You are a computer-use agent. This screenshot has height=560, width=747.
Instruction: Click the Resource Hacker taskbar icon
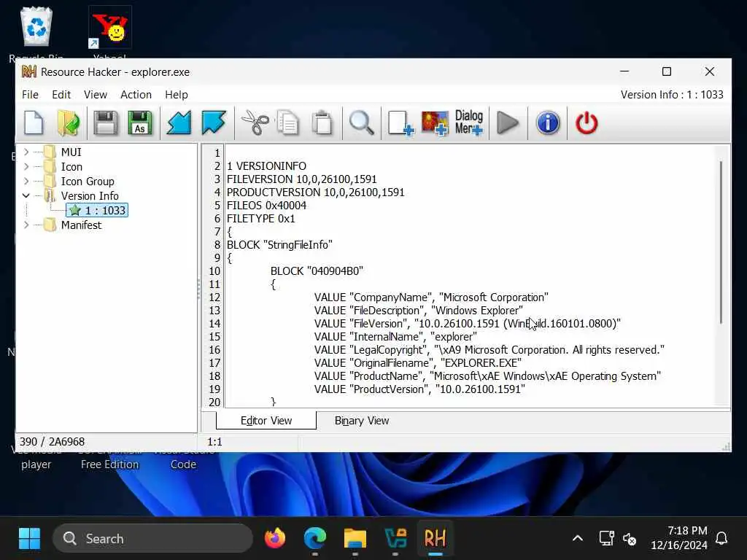435,539
